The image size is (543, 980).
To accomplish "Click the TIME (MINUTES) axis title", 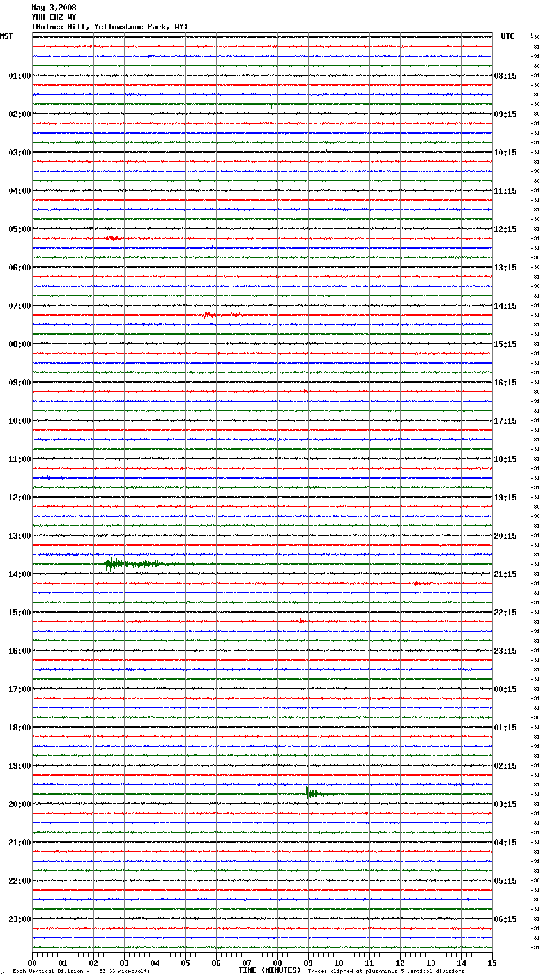I will tap(270, 970).
